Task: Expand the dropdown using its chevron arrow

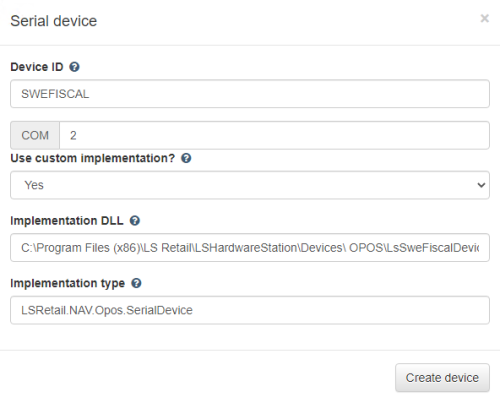Action: [481, 185]
